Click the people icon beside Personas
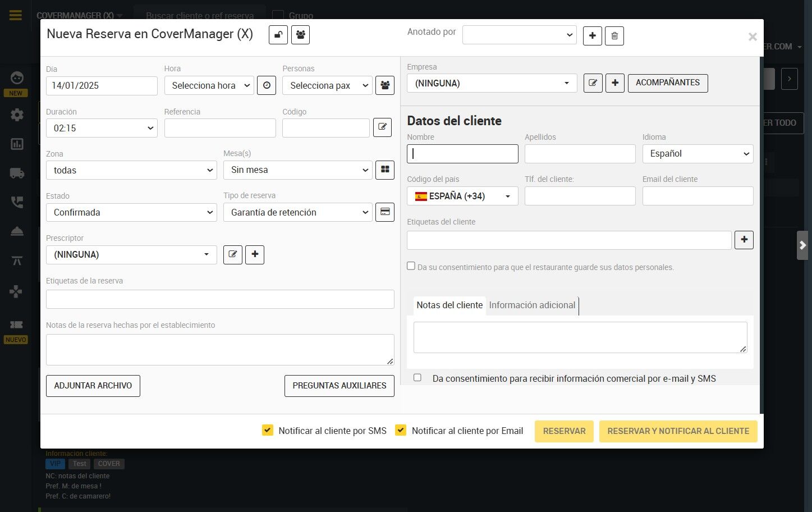Viewport: 812px width, 512px height. point(385,85)
